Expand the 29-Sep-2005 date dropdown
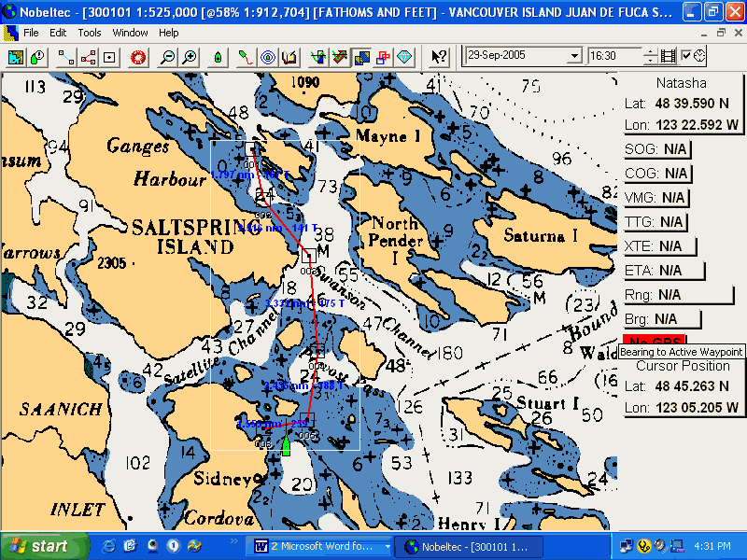The image size is (747, 560). 575,56
